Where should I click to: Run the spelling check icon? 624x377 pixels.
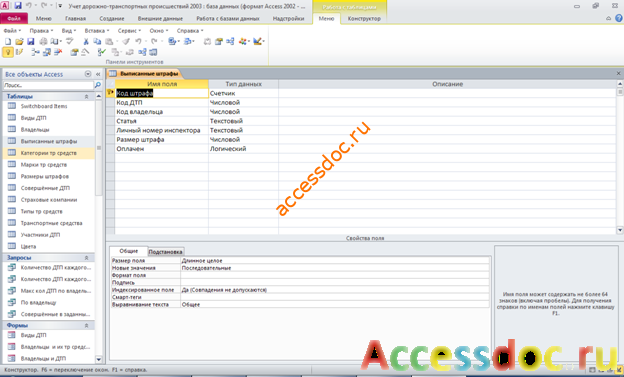tap(70, 41)
